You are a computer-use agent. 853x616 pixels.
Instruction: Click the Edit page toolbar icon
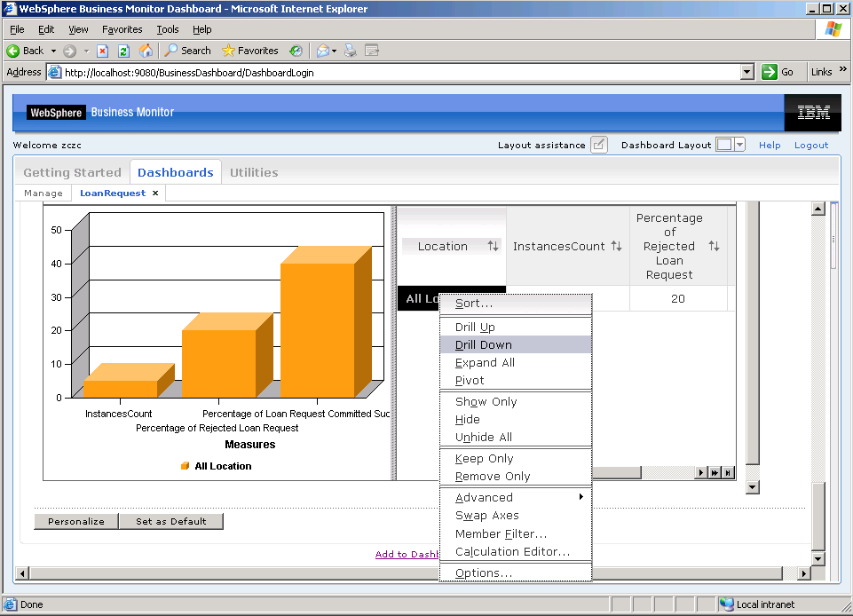tap(372, 51)
